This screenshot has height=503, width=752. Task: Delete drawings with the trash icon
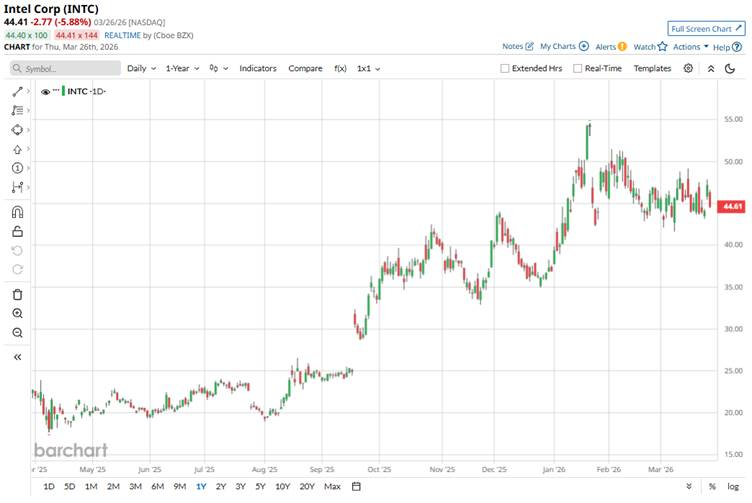(17, 294)
